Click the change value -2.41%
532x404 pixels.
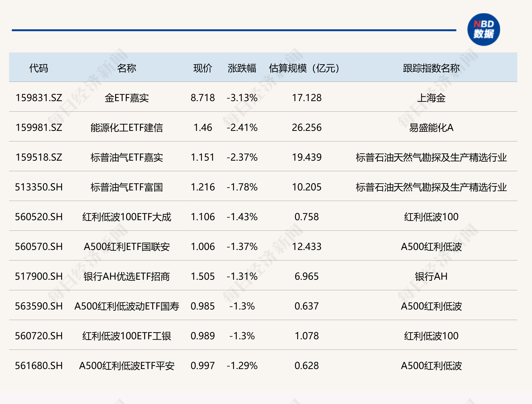pyautogui.click(x=242, y=128)
